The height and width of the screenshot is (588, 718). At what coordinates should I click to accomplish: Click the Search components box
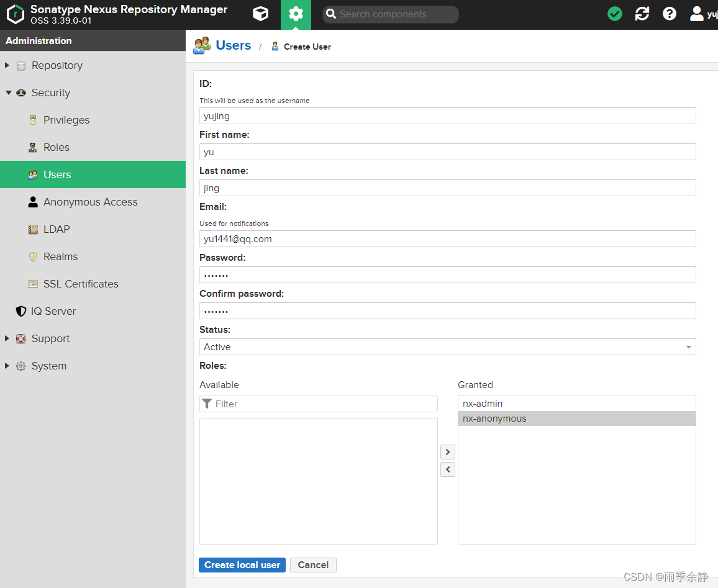[x=390, y=14]
